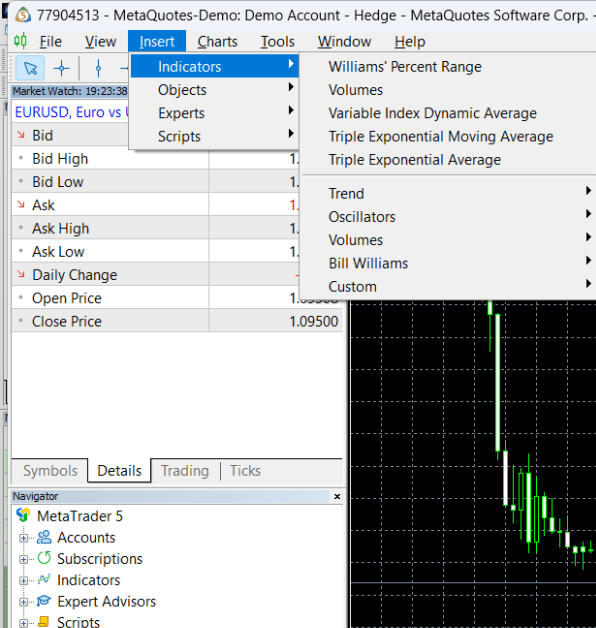The height and width of the screenshot is (628, 596).
Task: Expand the Accounts tree node
Action: click(x=24, y=538)
